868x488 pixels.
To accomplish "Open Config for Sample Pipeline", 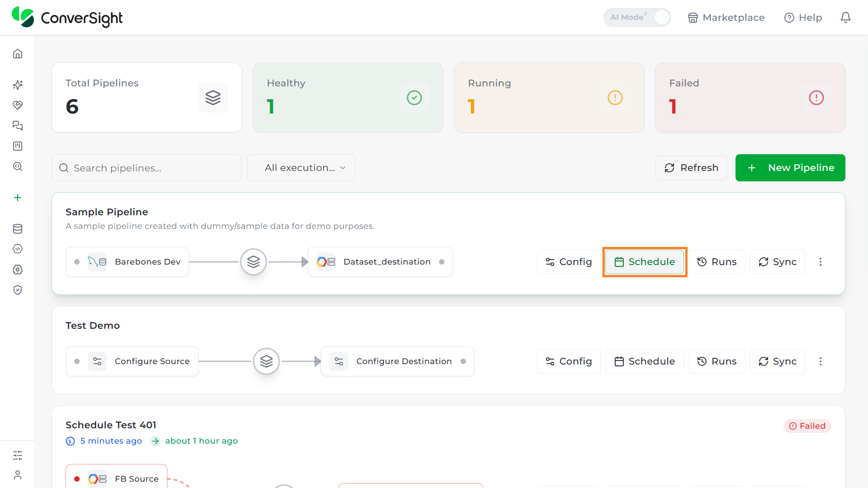I will coord(569,262).
